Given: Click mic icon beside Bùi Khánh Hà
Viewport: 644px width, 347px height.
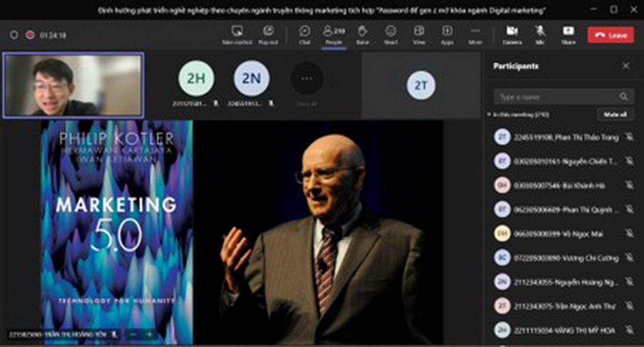Looking at the screenshot, I should 629,185.
